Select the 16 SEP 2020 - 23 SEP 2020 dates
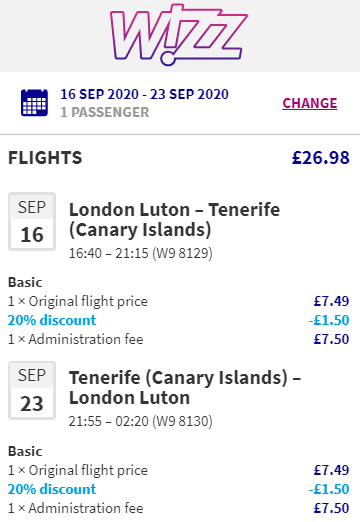The height and width of the screenshot is (522, 360). (x=144, y=94)
